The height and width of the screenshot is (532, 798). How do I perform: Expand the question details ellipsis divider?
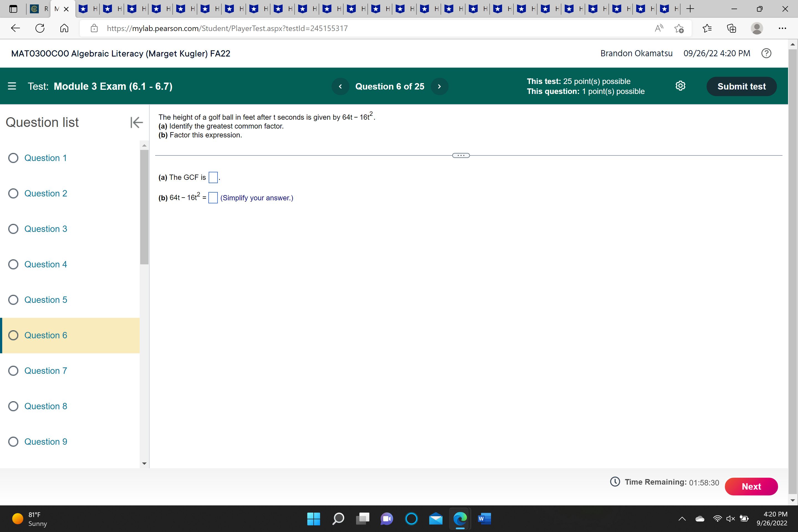[461, 155]
